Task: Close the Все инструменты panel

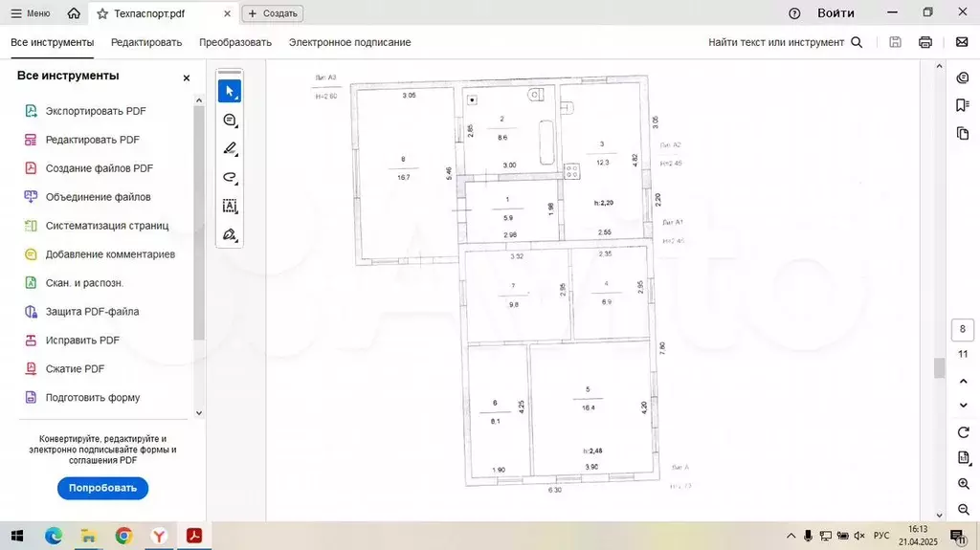Action: [x=187, y=78]
